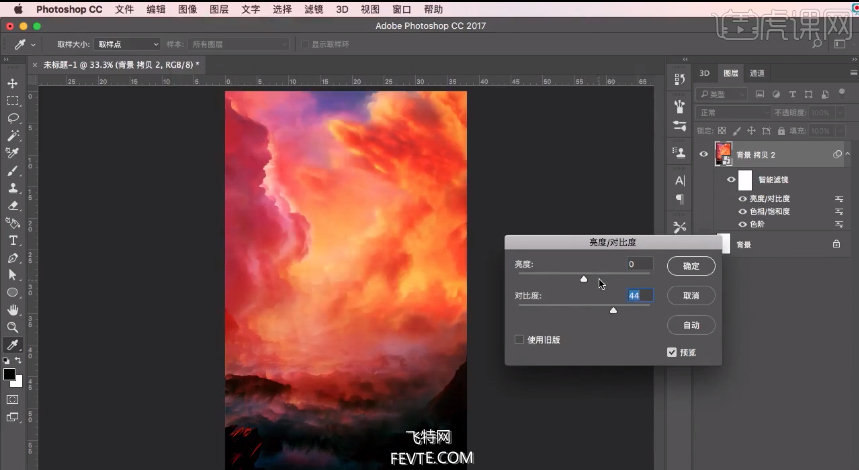Toggle the layer filter on/off switch

point(842,93)
